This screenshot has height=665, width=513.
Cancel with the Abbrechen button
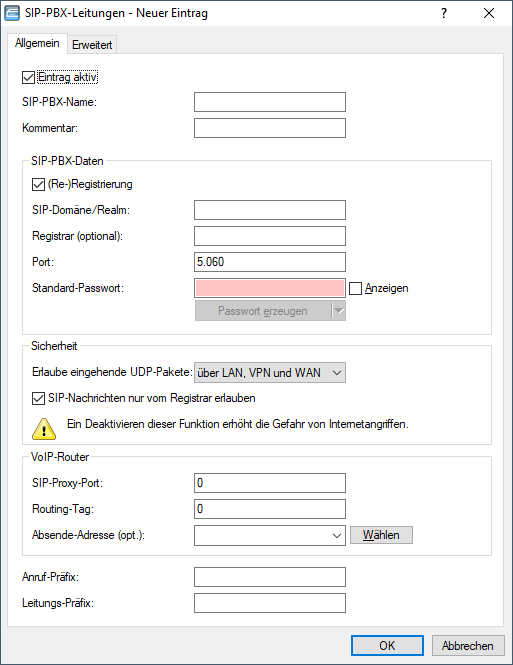coord(468,645)
